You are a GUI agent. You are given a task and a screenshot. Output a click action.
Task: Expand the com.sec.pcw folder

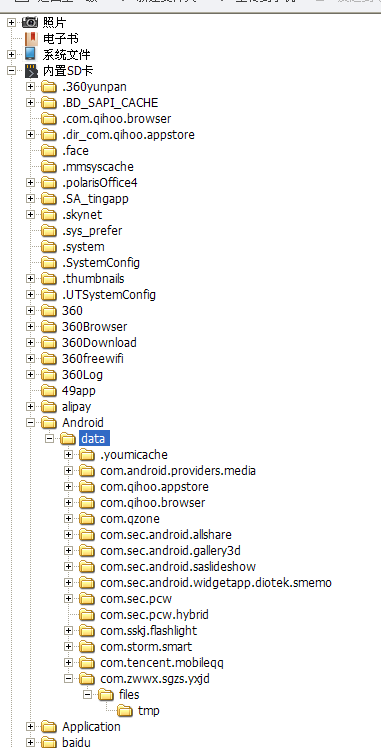coord(69,599)
